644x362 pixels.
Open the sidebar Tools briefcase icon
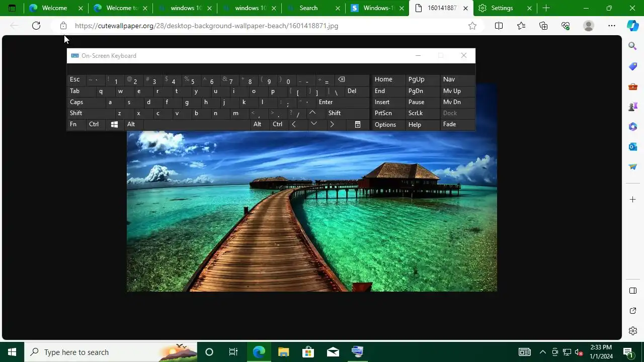point(633,86)
